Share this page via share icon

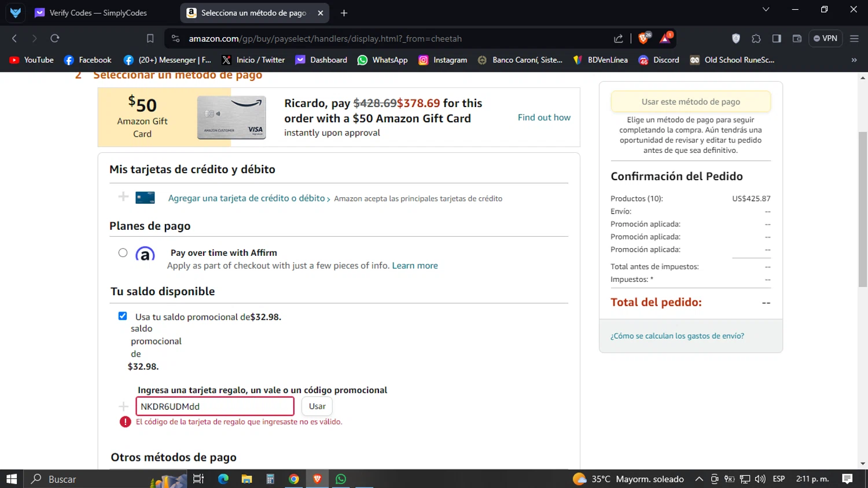(619, 38)
